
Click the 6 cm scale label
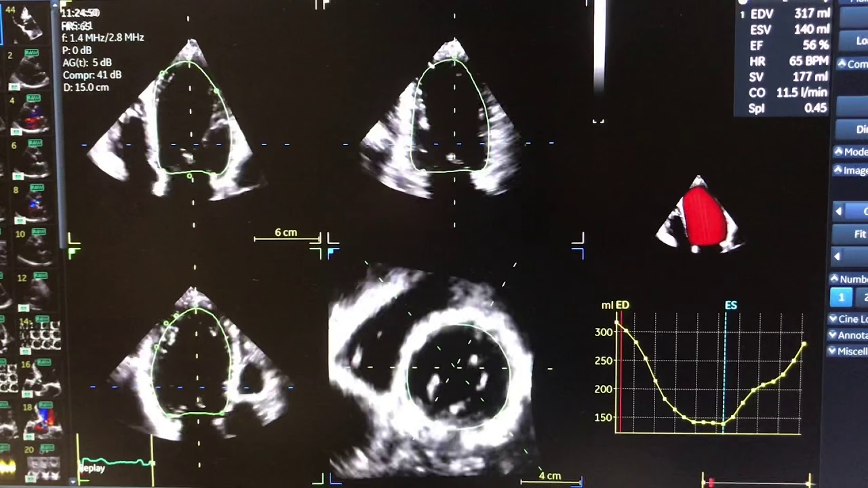(285, 232)
